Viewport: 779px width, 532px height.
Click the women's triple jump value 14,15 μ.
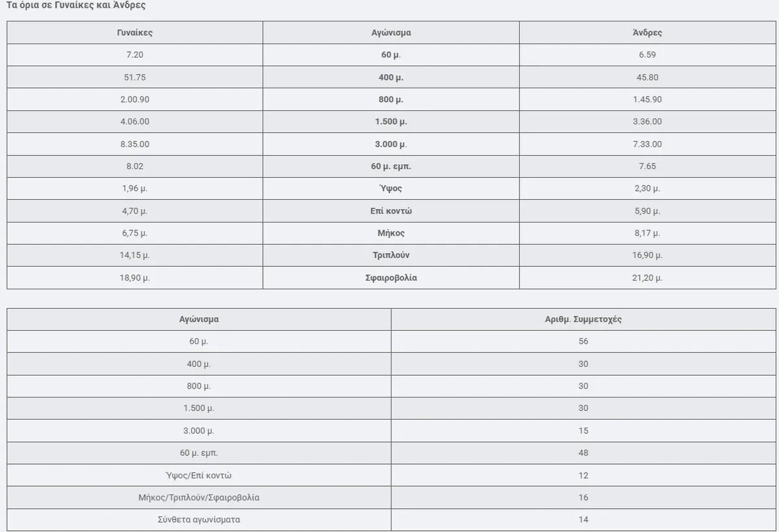point(135,255)
